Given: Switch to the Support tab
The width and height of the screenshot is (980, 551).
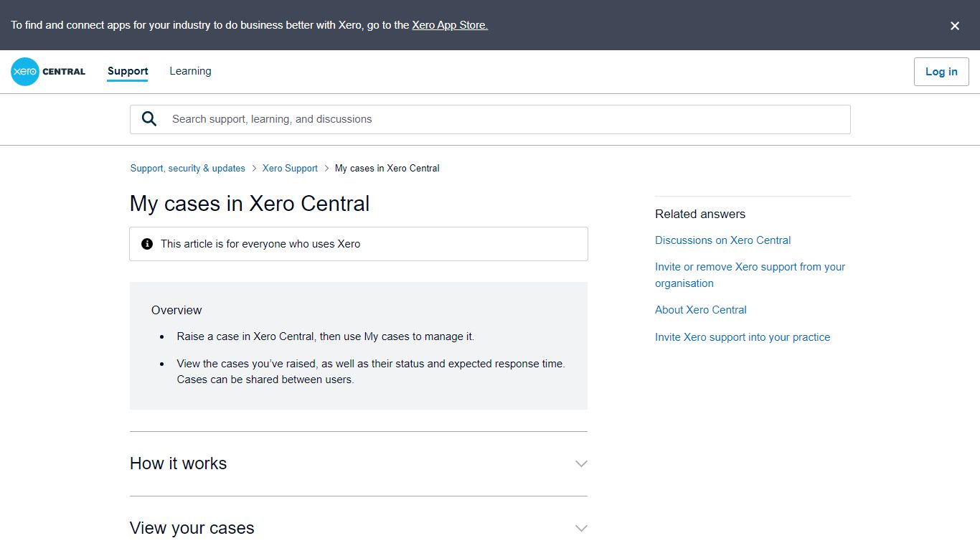Looking at the screenshot, I should [128, 71].
